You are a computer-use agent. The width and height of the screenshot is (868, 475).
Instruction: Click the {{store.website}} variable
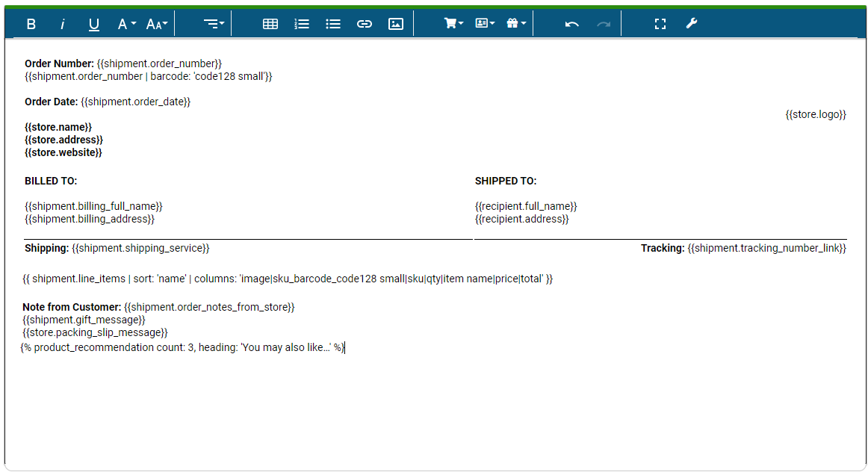point(63,153)
